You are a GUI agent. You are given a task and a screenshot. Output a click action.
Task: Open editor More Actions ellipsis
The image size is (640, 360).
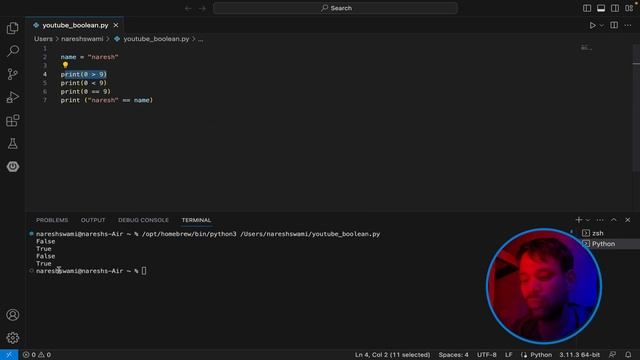(628, 25)
